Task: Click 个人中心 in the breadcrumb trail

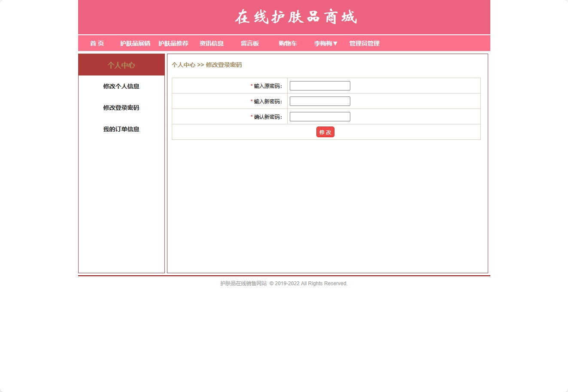Action: [x=184, y=65]
